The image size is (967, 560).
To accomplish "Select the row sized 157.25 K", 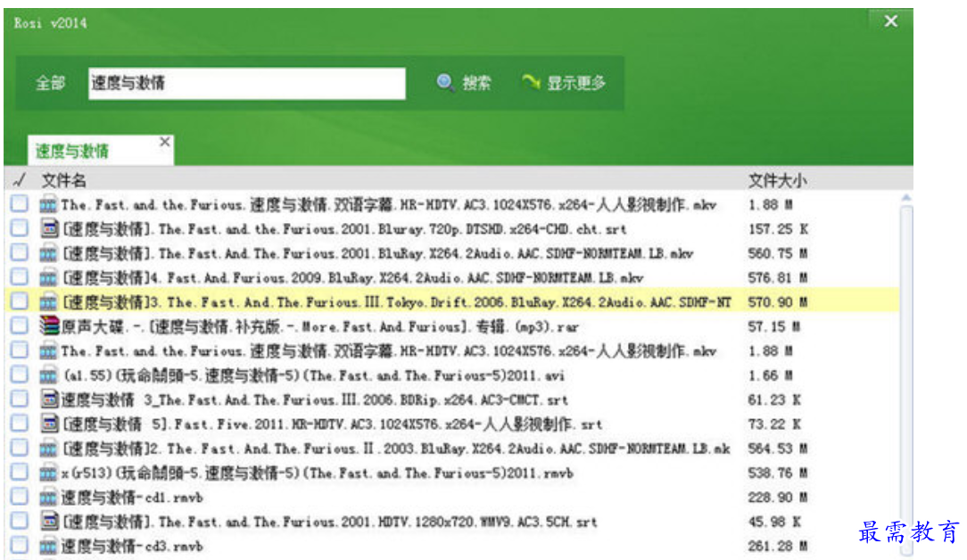I will tap(453, 229).
